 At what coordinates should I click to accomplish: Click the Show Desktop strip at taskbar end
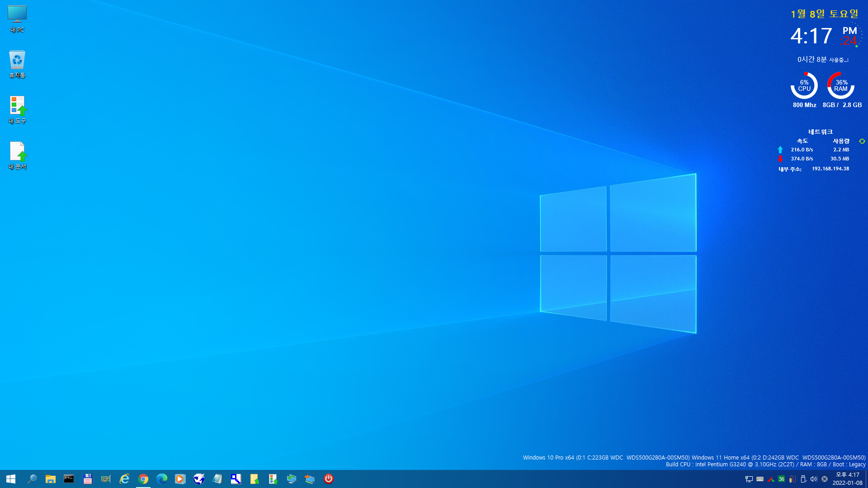click(867, 479)
